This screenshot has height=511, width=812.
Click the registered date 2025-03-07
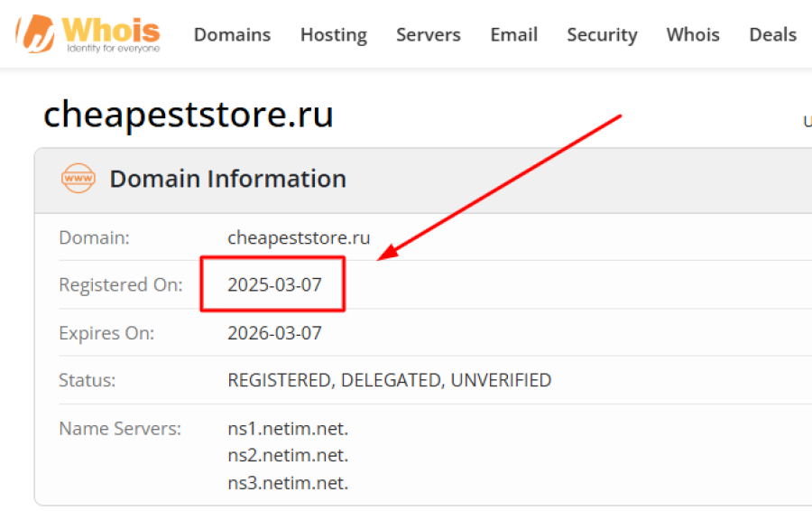(274, 285)
